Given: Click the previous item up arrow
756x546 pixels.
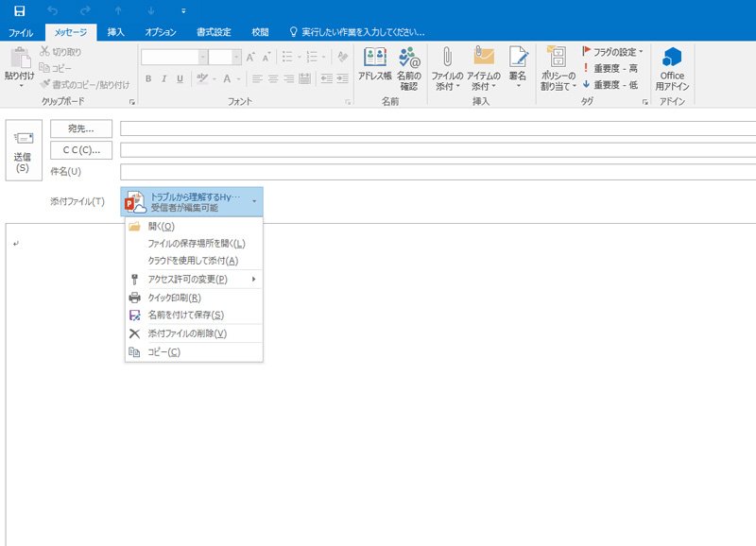Looking at the screenshot, I should pyautogui.click(x=118, y=10).
